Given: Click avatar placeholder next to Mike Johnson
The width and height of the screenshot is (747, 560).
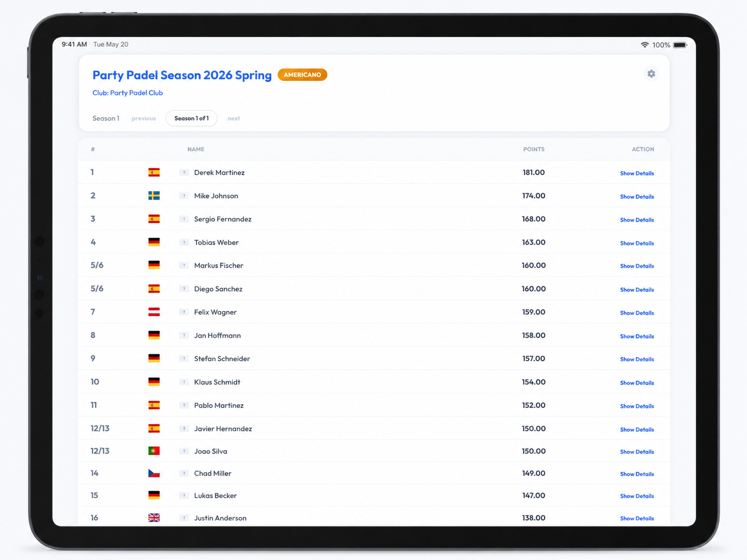Looking at the screenshot, I should (x=184, y=196).
